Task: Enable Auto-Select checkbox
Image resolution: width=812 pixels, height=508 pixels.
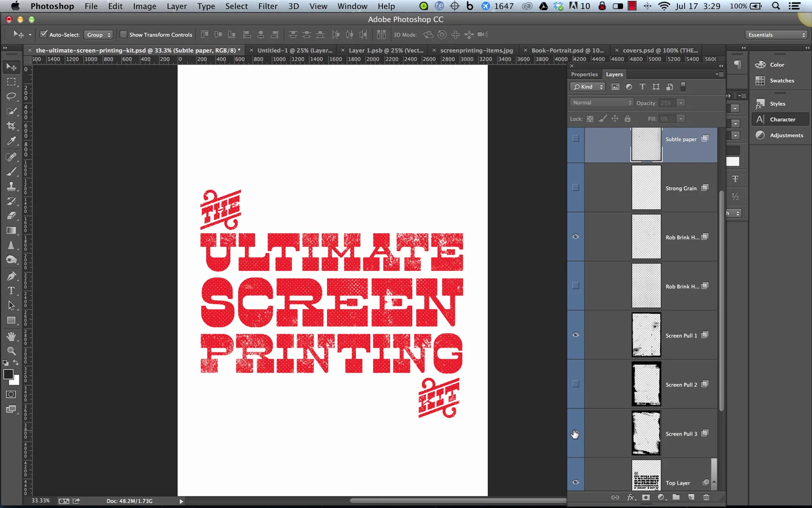Action: (x=43, y=34)
